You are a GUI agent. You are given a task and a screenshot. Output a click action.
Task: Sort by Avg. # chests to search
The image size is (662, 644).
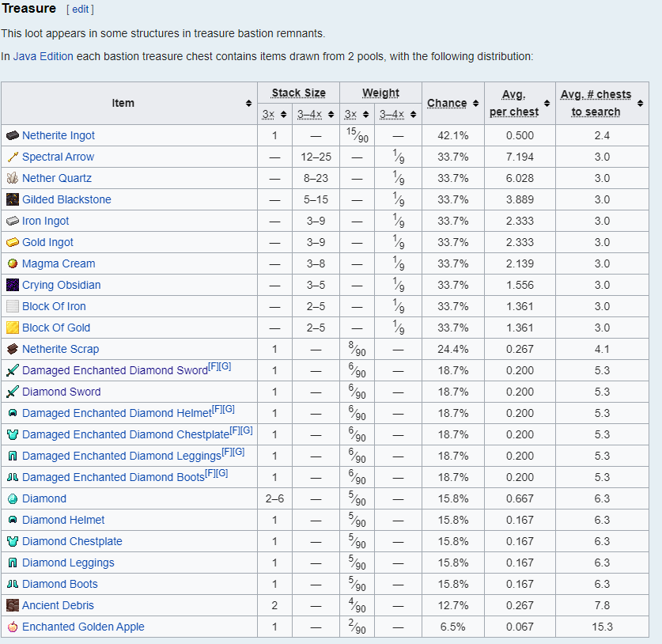[x=639, y=104]
